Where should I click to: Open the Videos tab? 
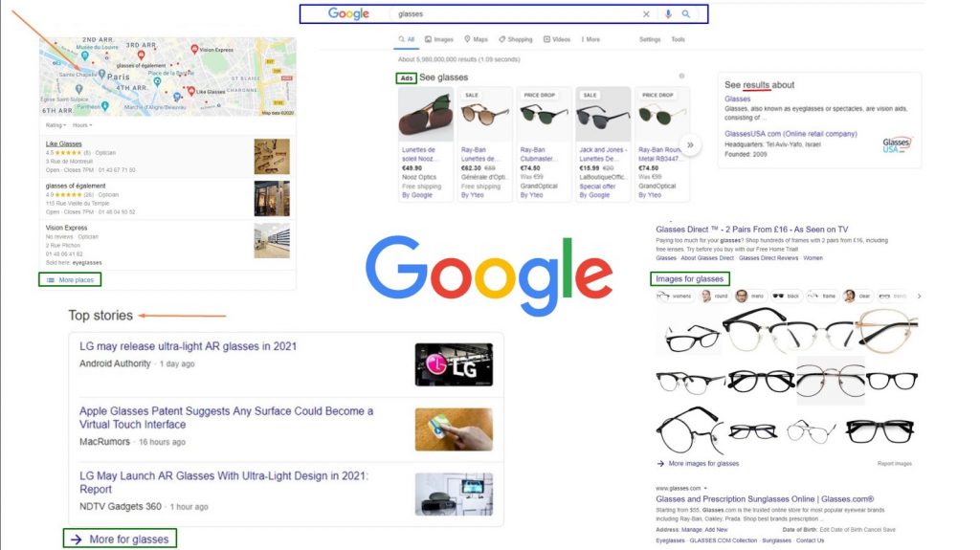tap(557, 39)
